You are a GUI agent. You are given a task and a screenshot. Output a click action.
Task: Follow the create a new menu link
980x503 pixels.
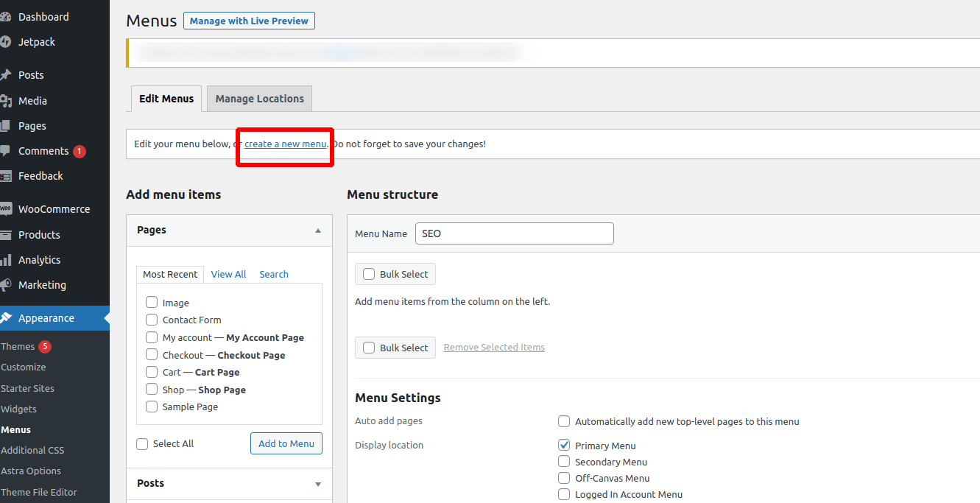[x=286, y=144]
